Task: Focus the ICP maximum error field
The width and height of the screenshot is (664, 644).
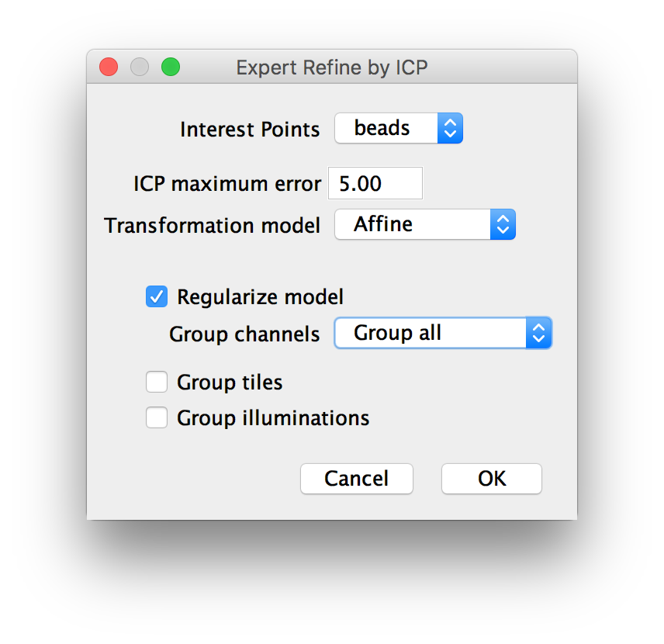Action: click(x=375, y=183)
